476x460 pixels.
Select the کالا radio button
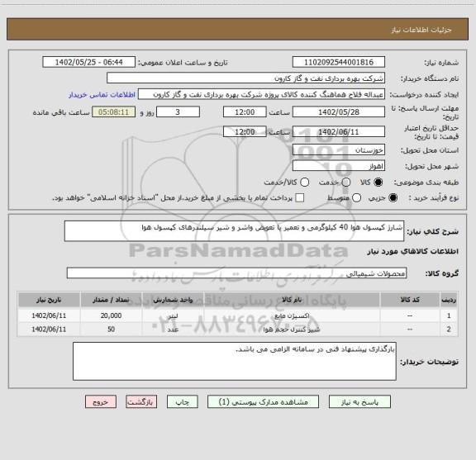pos(378,182)
